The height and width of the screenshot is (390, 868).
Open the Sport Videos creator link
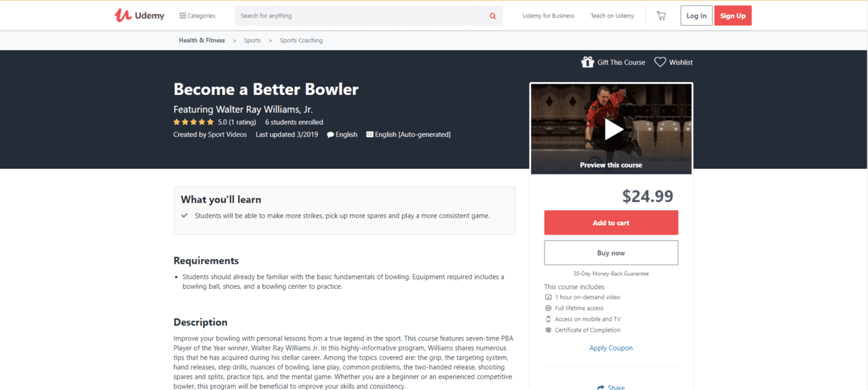227,134
